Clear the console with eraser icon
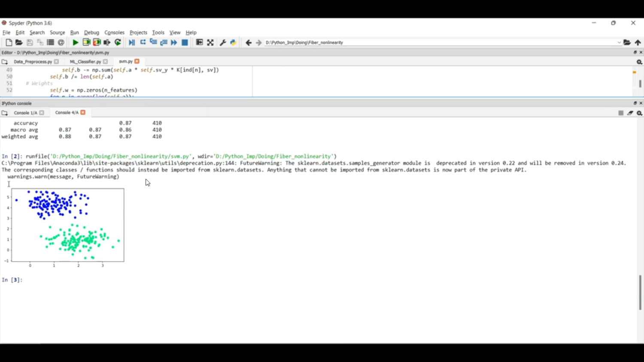Viewport: 644px width, 362px height. pos(630,113)
